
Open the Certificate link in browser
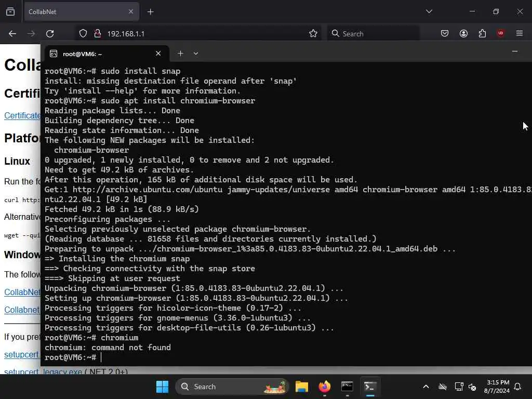pos(22,116)
